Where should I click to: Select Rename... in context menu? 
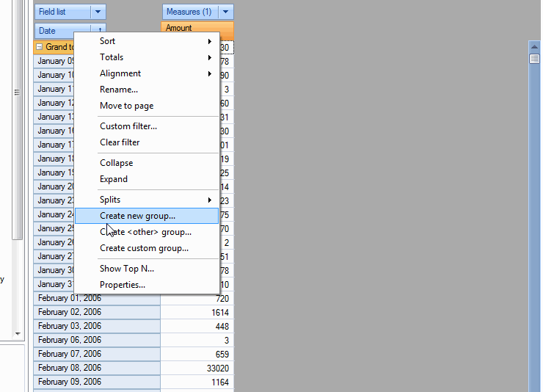(119, 90)
